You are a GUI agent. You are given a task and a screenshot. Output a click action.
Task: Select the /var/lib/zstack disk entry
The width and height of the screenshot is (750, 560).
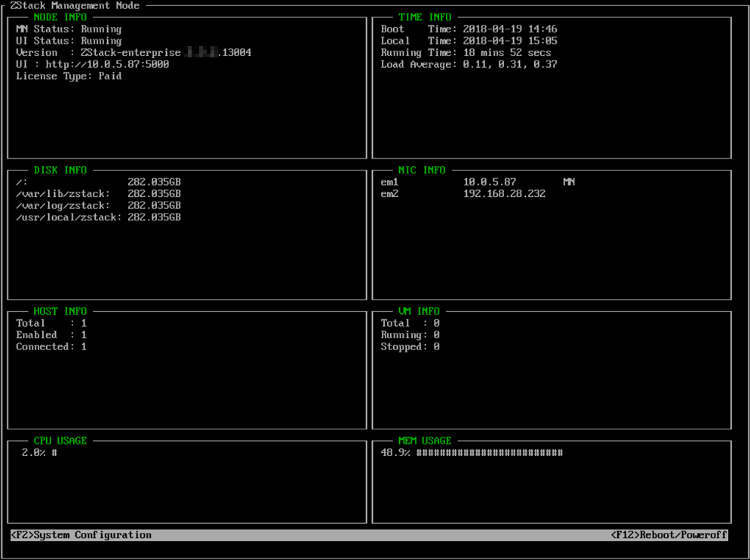point(98,194)
